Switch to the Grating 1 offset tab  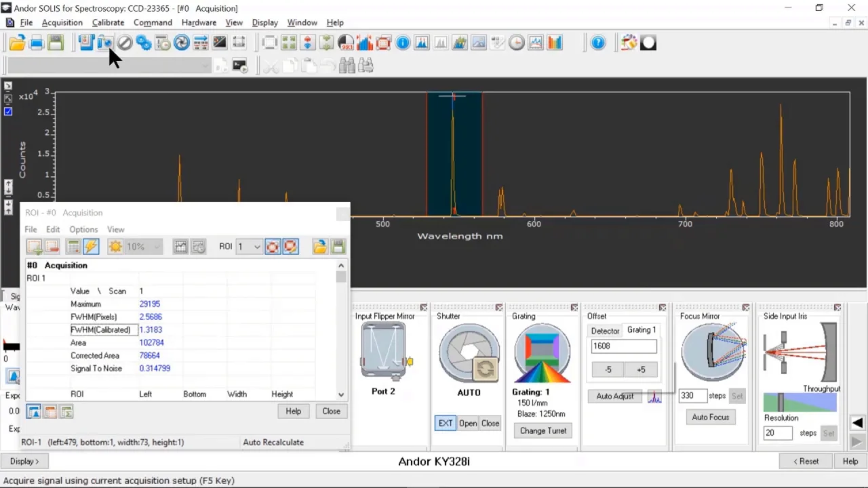click(641, 329)
